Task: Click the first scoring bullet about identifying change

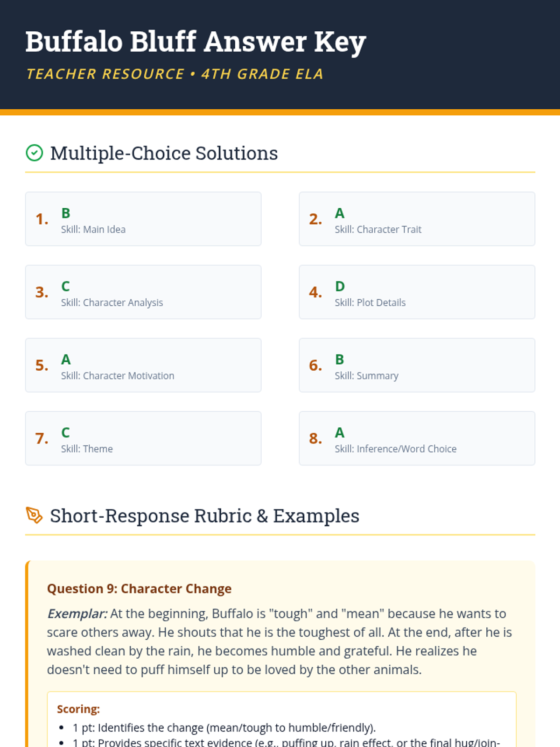Action: [224, 728]
